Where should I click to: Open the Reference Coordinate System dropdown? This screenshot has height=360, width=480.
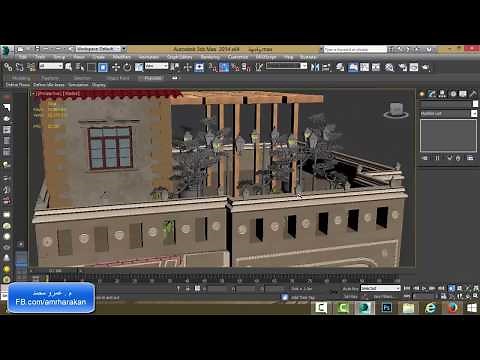[x=156, y=66]
